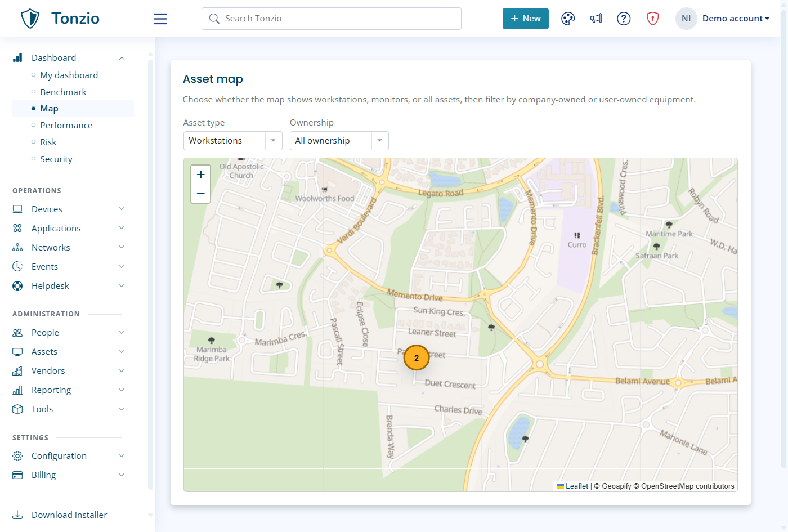
Task: Click the Configuration gear icon
Action: (x=17, y=455)
